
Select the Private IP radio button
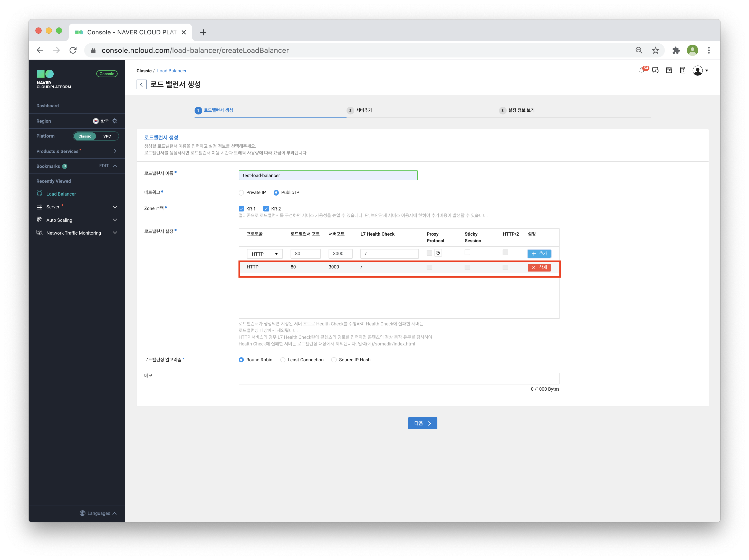[242, 193]
